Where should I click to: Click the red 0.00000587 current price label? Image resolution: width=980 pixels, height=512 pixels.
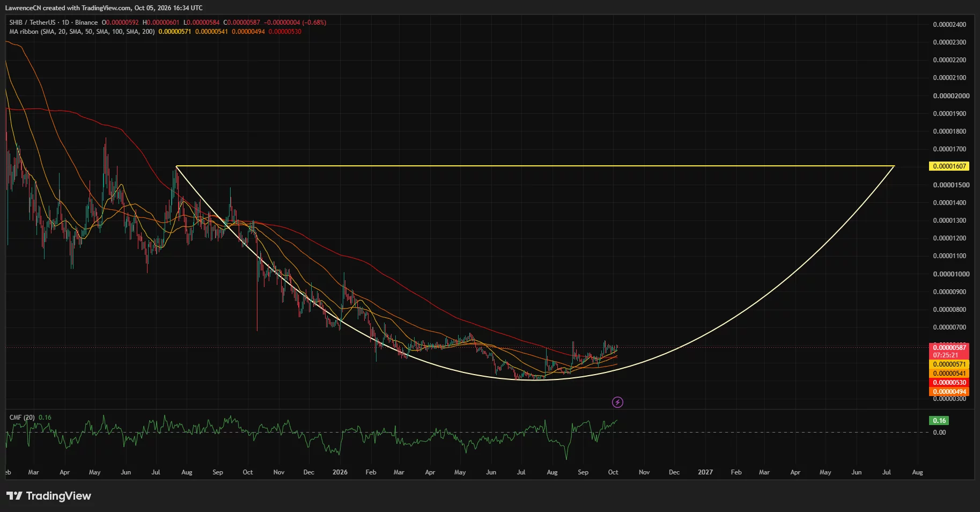coord(949,348)
